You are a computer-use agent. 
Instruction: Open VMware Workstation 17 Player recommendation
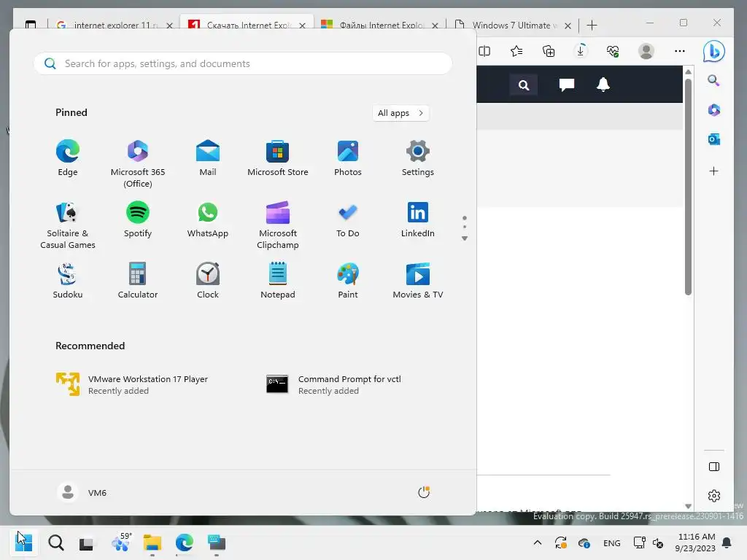(x=132, y=384)
